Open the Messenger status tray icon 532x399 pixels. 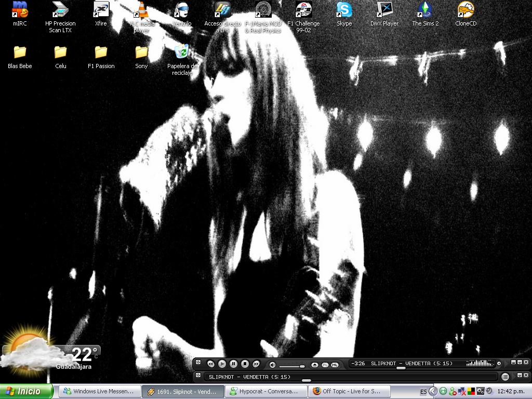coord(453,392)
